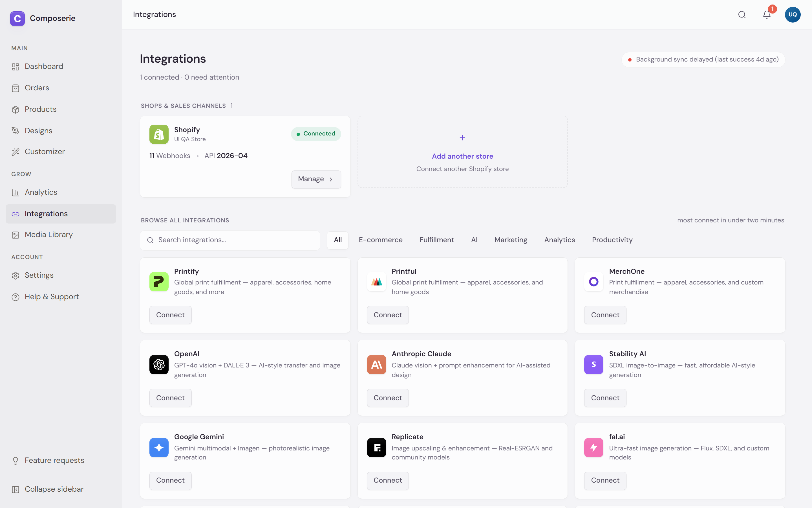
Task: Connect the Anthropic Claude integration
Action: [388, 398]
